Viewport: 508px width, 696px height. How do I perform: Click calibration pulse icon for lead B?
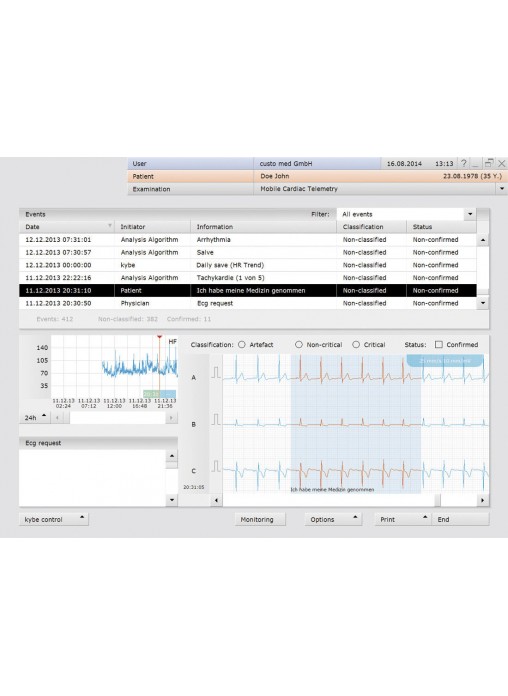tap(216, 419)
